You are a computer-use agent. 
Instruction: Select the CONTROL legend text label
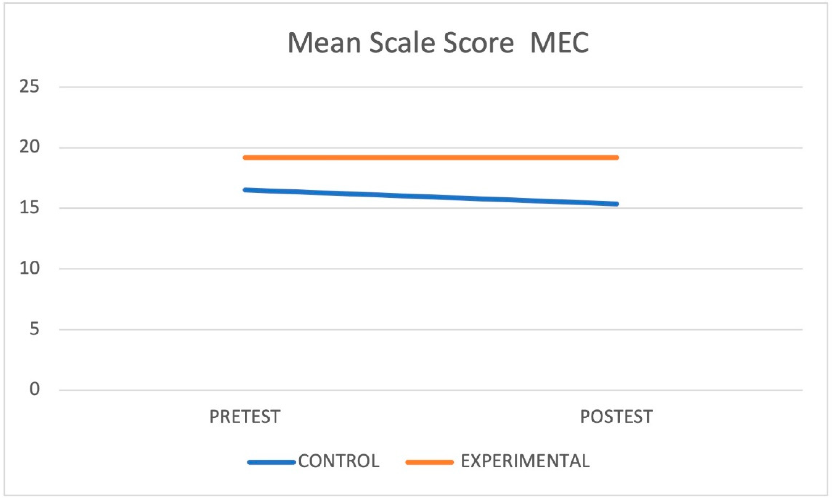338,462
